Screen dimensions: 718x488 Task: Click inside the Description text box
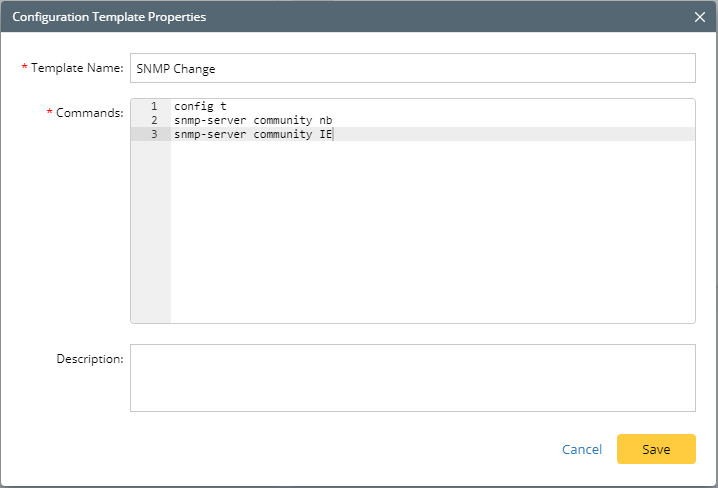412,378
